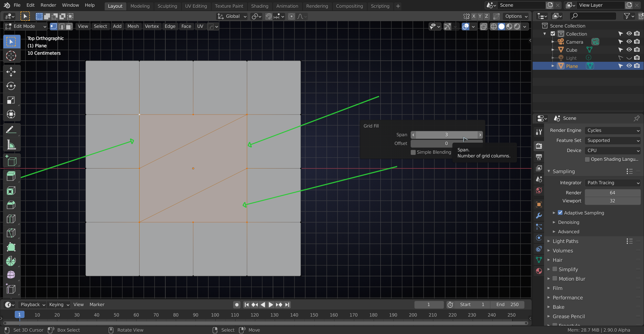Select the Measure tool
This screenshot has height=334, width=644.
point(11,144)
